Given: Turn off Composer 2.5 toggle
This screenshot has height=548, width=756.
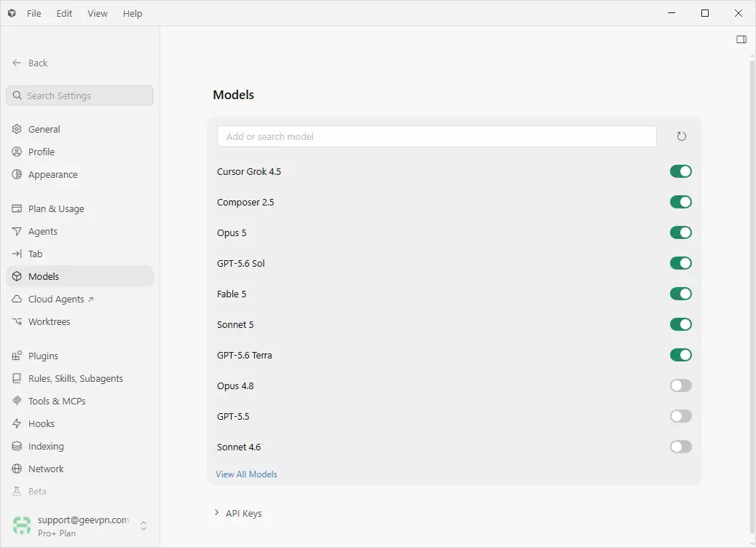Looking at the screenshot, I should 681,202.
